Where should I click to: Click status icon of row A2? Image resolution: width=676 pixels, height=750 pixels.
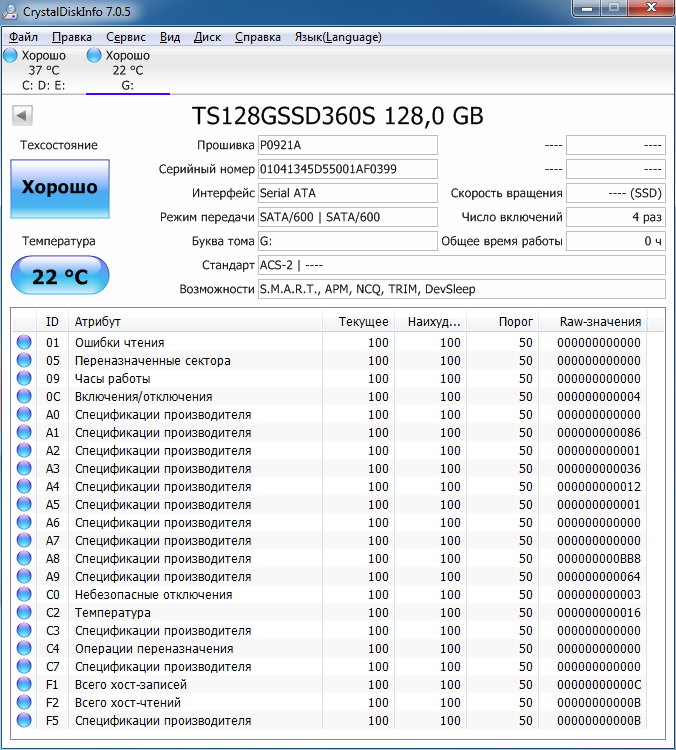(x=24, y=450)
